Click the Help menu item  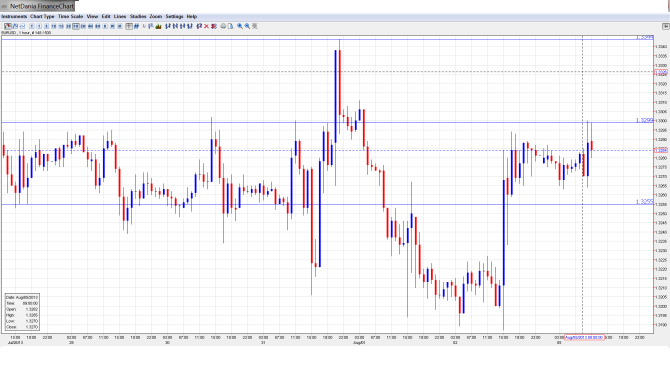pyautogui.click(x=192, y=16)
